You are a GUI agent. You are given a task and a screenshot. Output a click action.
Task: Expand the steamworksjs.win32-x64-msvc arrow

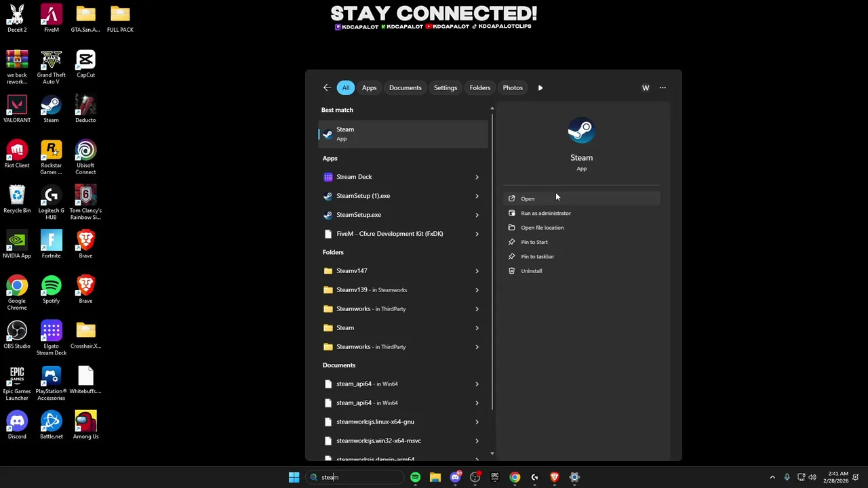tap(477, 441)
